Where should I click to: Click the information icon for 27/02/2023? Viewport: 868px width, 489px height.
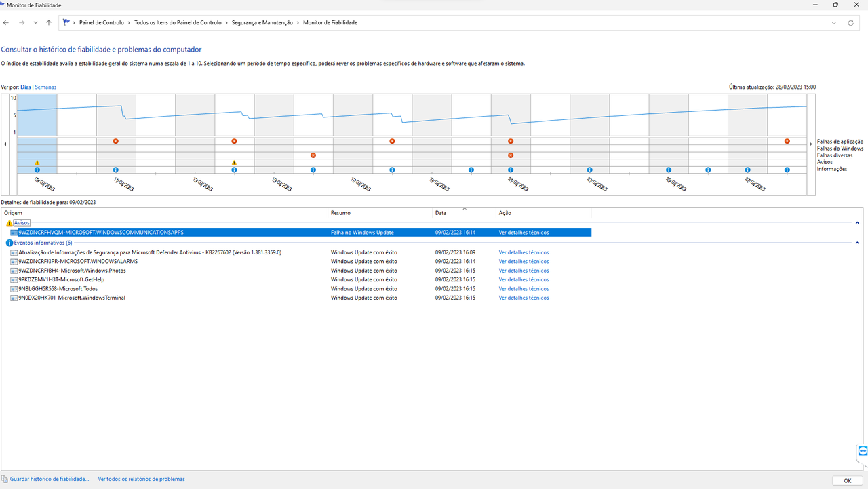pos(748,170)
